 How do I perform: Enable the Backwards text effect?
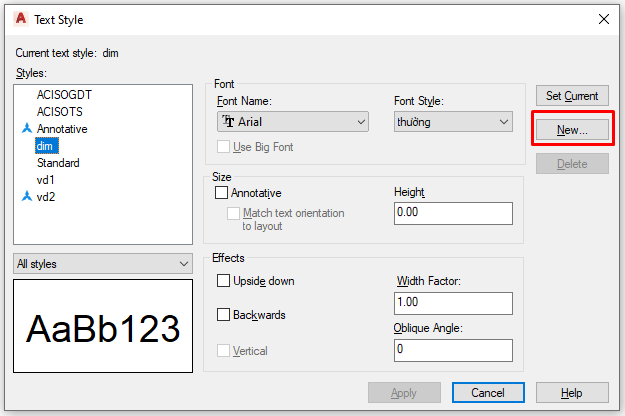(224, 315)
